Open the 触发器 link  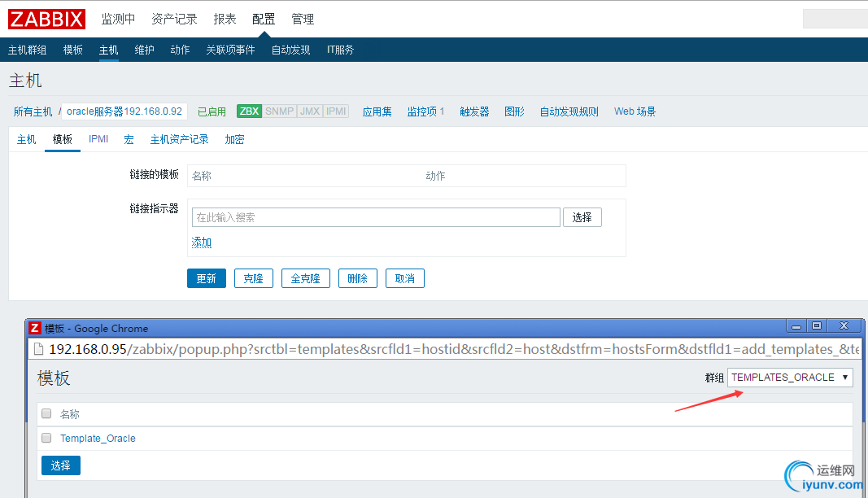(x=474, y=112)
